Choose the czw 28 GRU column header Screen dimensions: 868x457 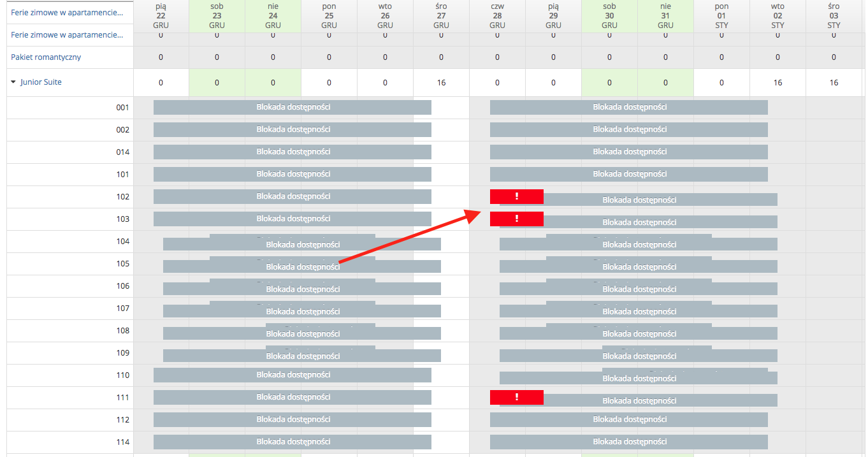[497, 15]
